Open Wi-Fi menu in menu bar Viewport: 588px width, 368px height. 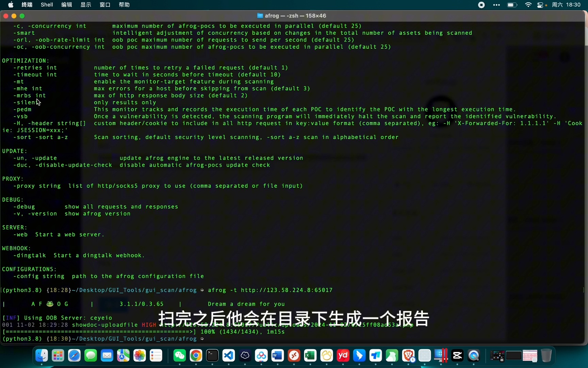tap(528, 5)
